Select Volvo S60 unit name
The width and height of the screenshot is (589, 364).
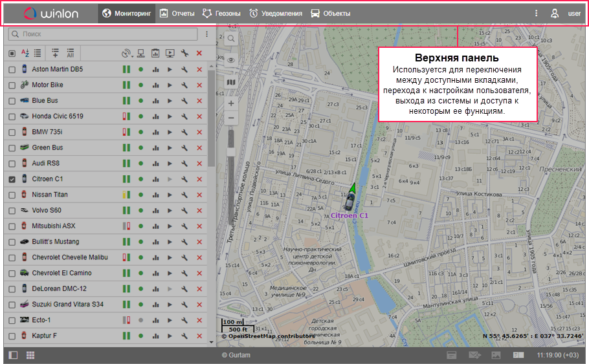click(47, 210)
